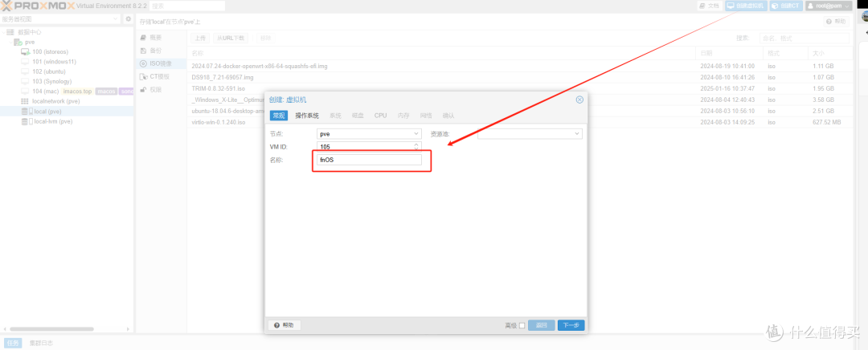868x350 pixels.
Task: Open the 权限 permissions lock item
Action: coord(143,89)
